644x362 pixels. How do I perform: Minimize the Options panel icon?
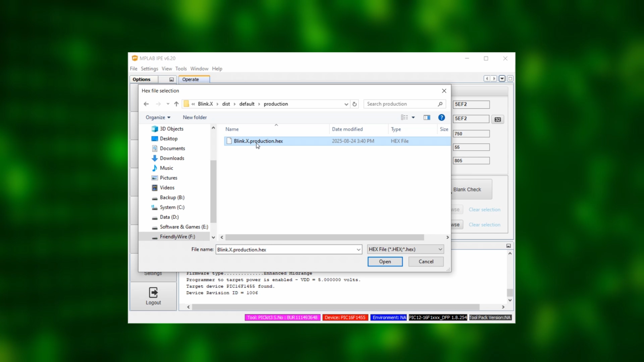tap(171, 79)
